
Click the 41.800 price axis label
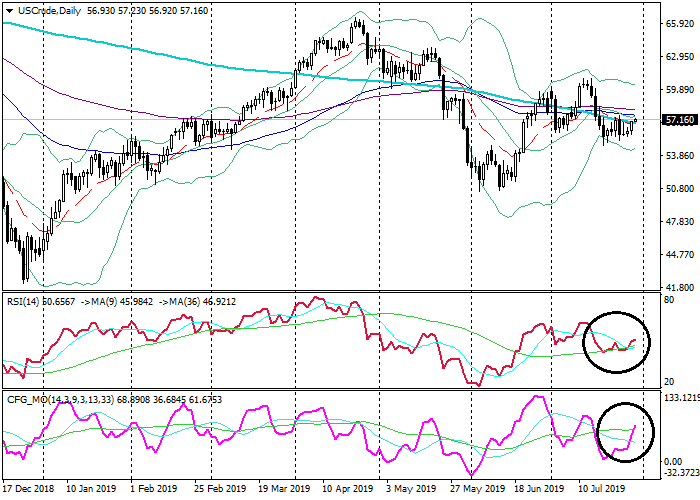(679, 286)
